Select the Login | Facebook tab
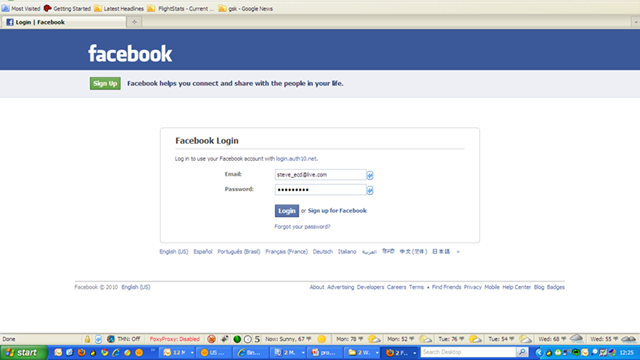The height and width of the screenshot is (360, 640). click(x=64, y=22)
